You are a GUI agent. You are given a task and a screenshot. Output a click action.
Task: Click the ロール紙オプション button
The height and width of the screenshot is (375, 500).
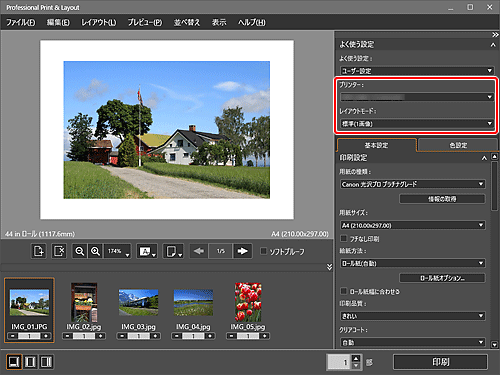[x=442, y=278]
